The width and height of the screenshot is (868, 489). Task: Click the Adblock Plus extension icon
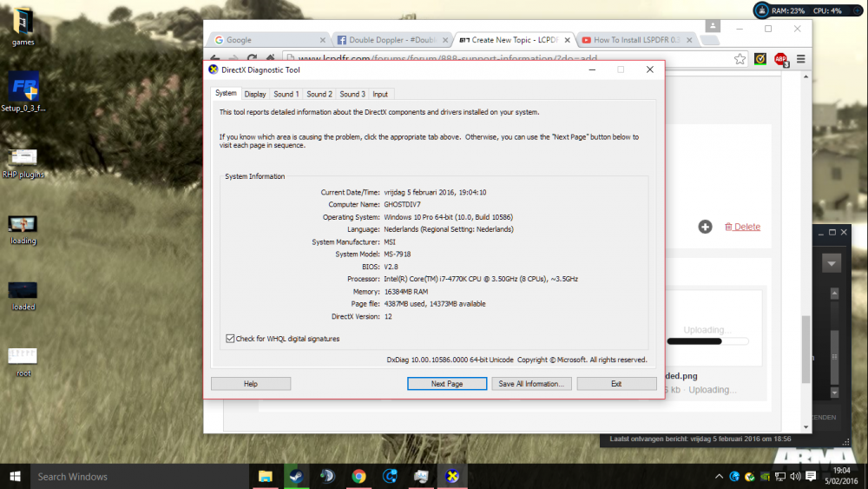(780, 59)
